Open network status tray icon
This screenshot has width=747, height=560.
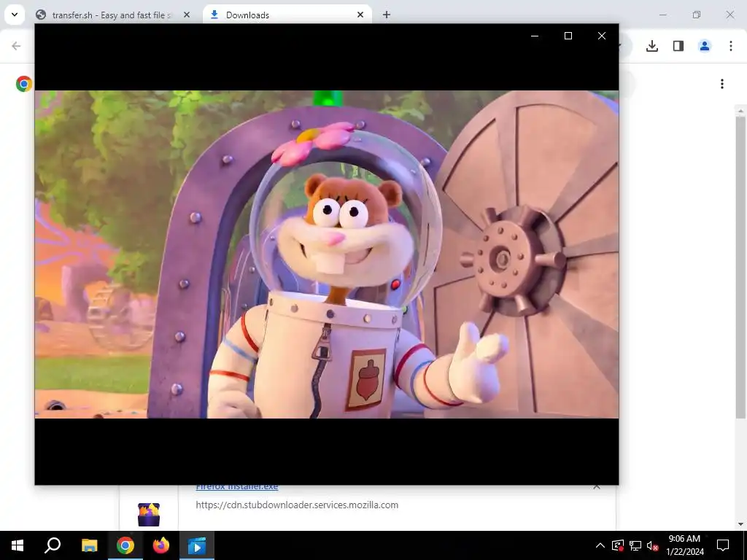point(635,545)
